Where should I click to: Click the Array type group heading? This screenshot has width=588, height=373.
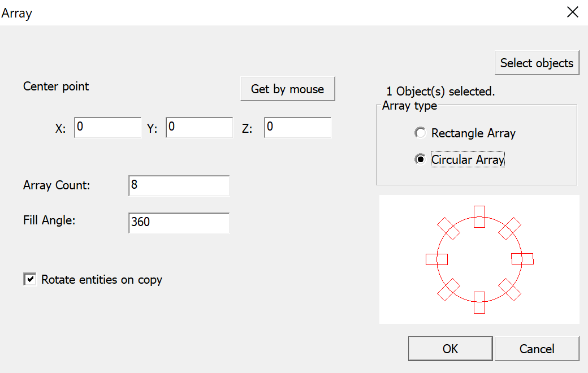pos(409,106)
